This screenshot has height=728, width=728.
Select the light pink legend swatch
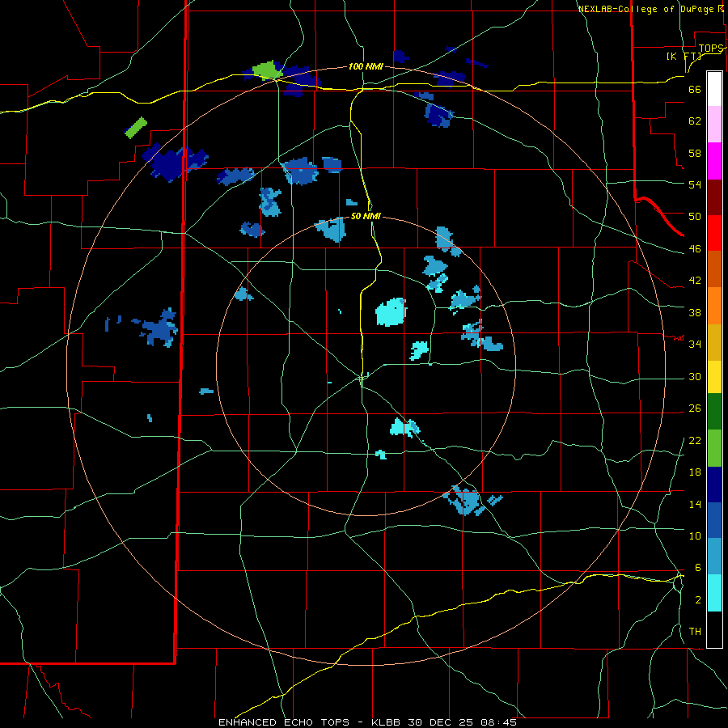[x=714, y=124]
